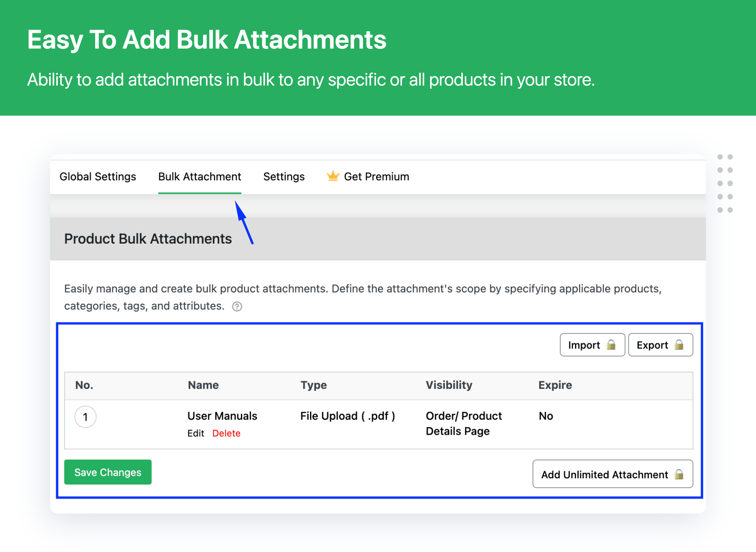Click the locked Export button

660,345
